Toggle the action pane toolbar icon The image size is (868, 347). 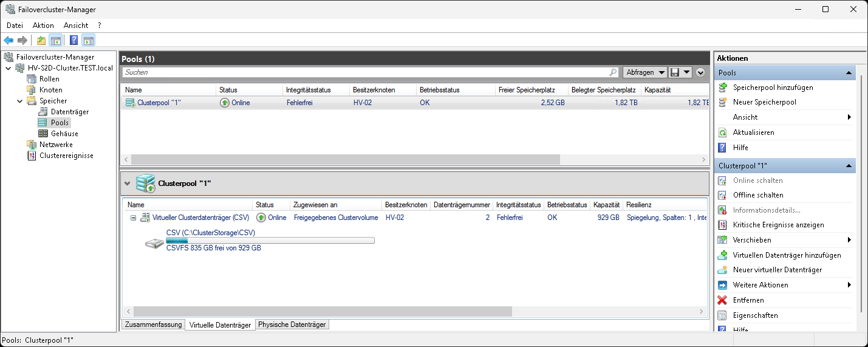89,41
